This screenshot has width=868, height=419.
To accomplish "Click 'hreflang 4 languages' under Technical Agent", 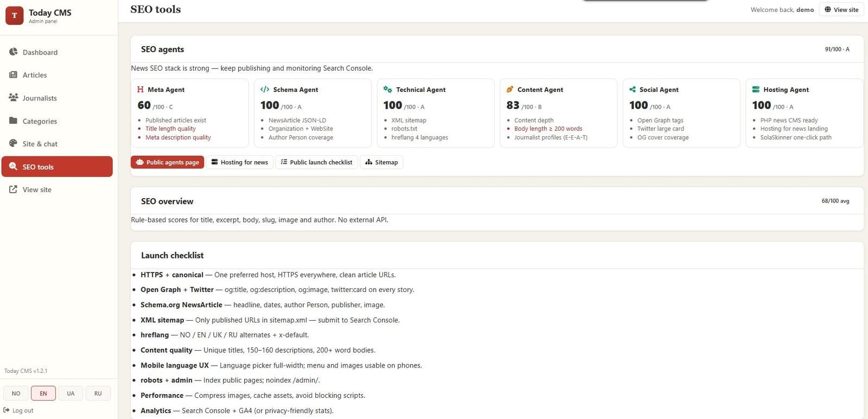I will 419,137.
